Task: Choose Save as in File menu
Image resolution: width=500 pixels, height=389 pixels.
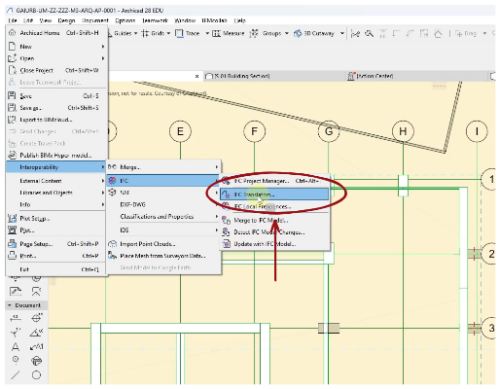Action: point(56,108)
